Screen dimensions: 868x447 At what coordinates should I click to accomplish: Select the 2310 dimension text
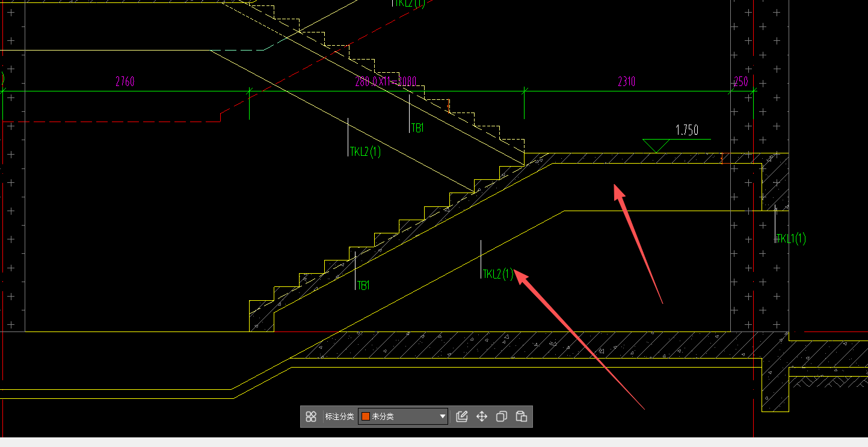(x=626, y=82)
